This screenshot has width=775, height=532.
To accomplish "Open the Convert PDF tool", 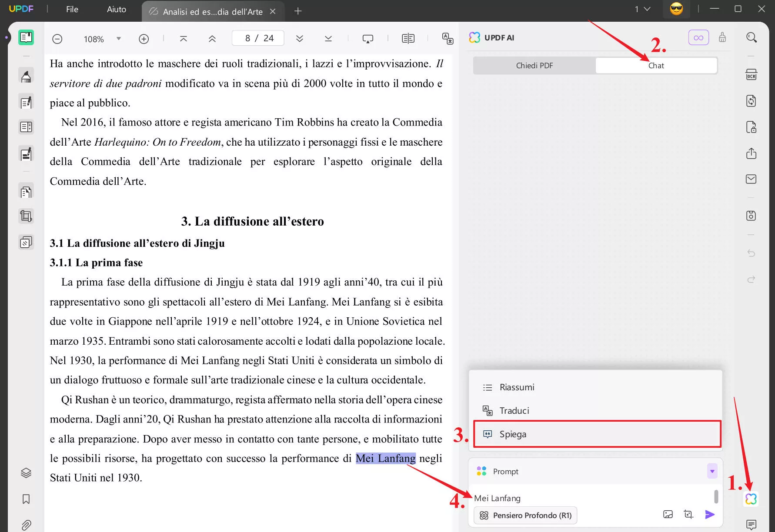I will (752, 101).
